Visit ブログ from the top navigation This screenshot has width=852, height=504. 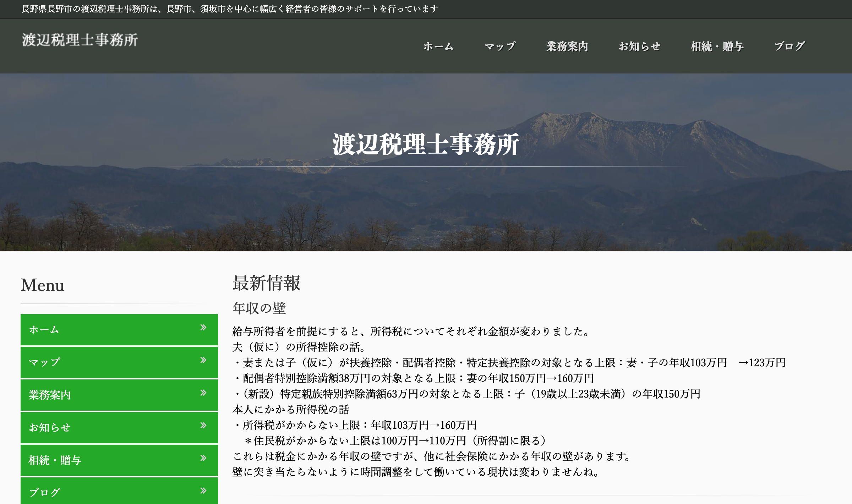click(x=790, y=46)
